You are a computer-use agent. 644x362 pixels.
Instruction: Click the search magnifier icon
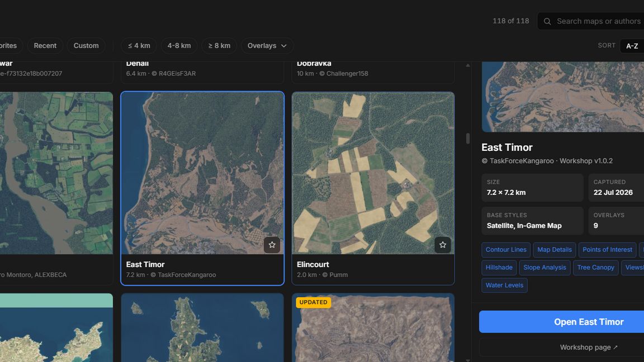pyautogui.click(x=547, y=21)
